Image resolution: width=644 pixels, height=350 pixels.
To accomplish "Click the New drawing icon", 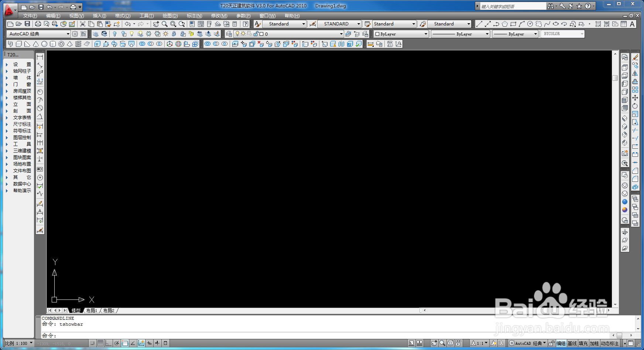I will (x=10, y=24).
